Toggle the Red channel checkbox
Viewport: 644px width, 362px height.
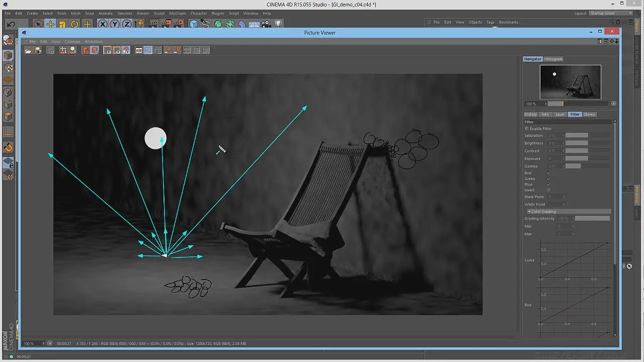coord(548,173)
